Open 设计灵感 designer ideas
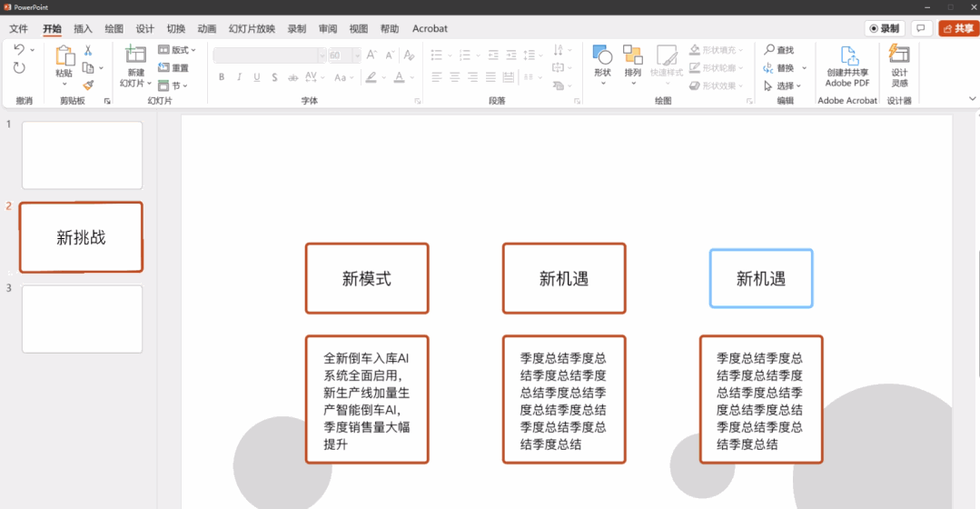Image resolution: width=980 pixels, height=509 pixels. [x=899, y=65]
